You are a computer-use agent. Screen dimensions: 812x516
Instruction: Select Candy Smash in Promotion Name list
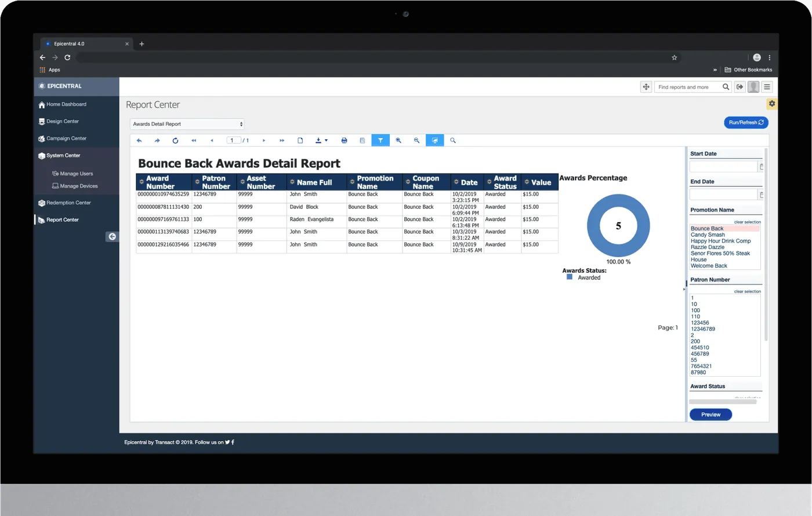click(x=708, y=235)
